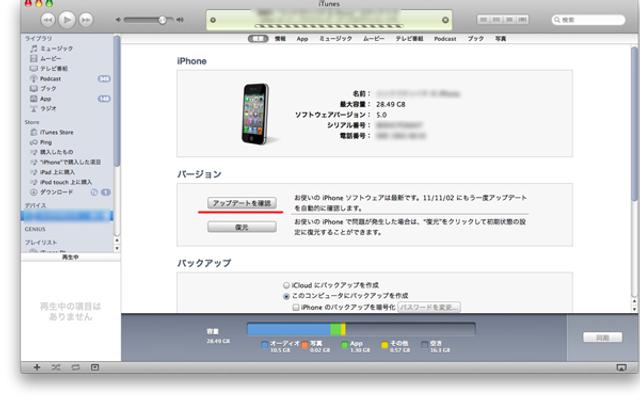Click the left circle icon in status display
This screenshot has width=640, height=400.
coord(213,20)
